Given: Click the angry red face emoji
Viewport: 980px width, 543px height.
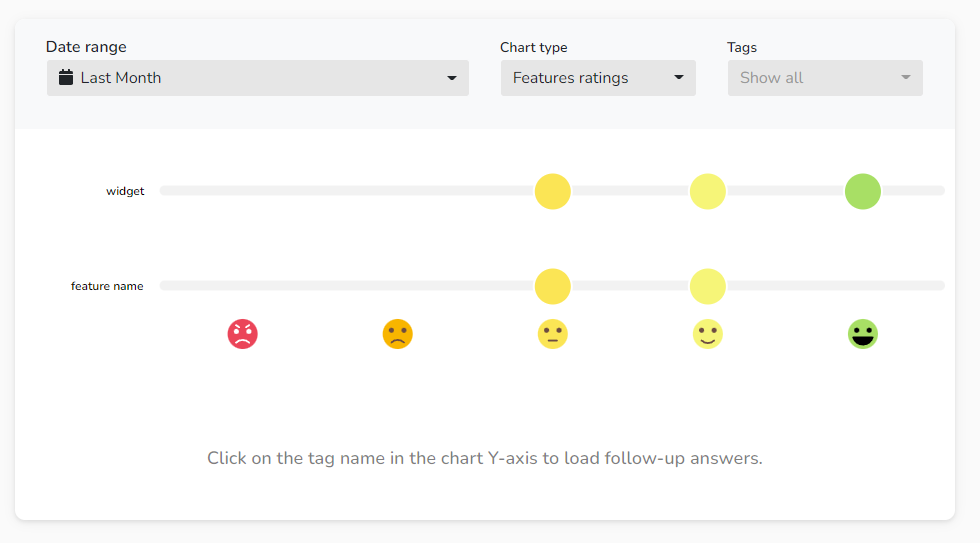Looking at the screenshot, I should [x=242, y=334].
